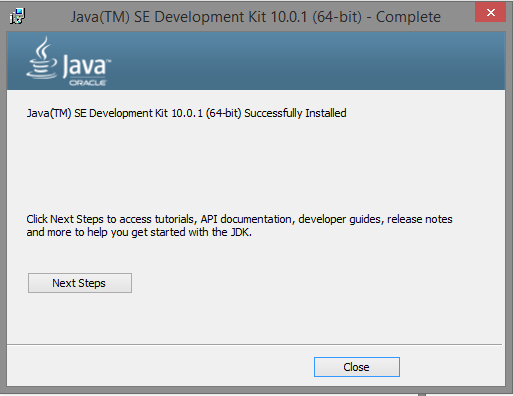Select the "Successfully Installed" message text
Image resolution: width=513 pixels, height=396 pixels.
pyautogui.click(x=186, y=113)
